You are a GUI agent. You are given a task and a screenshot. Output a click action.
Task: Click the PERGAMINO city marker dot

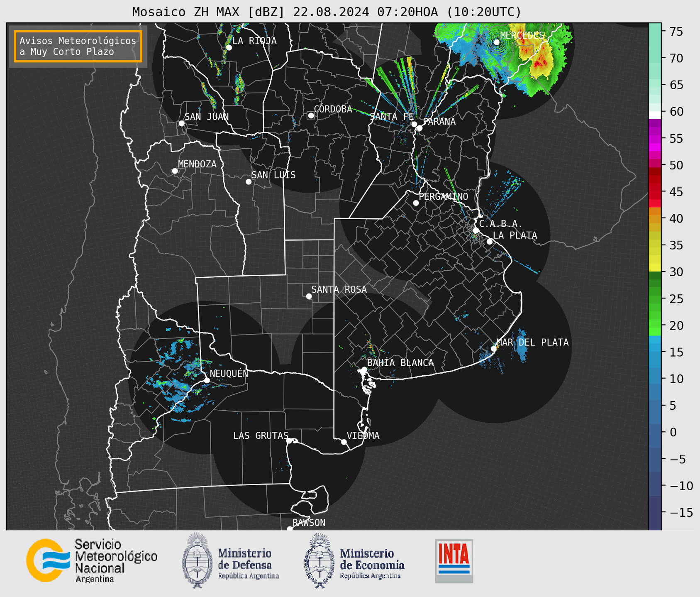click(416, 203)
